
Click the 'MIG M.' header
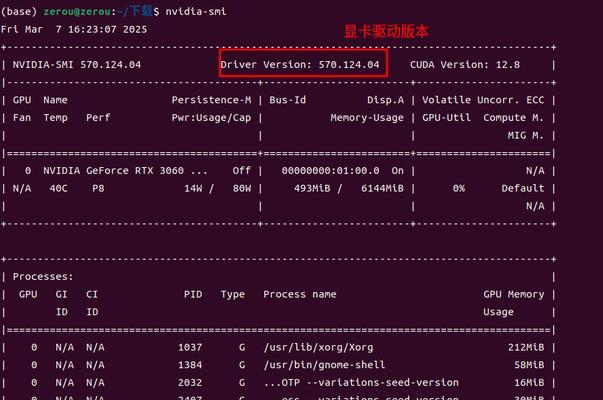coord(526,135)
